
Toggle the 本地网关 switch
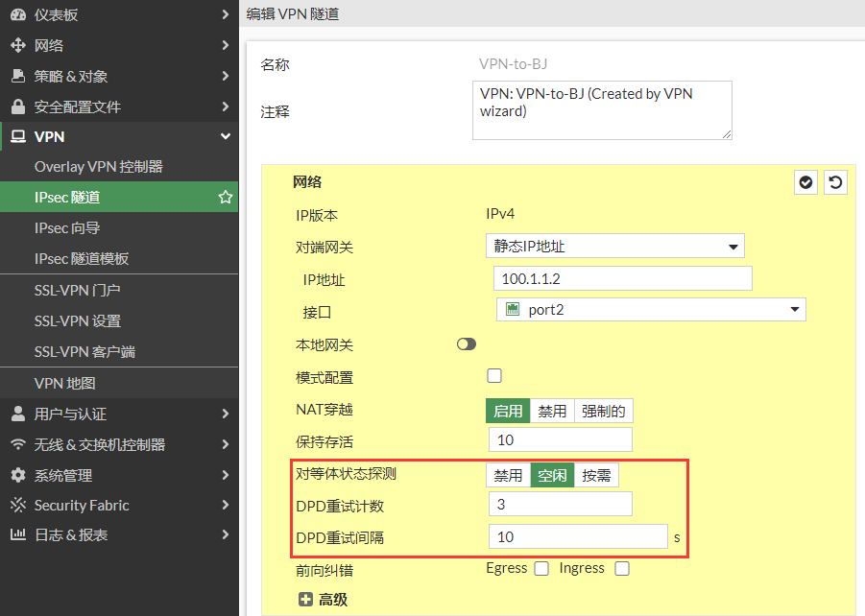467,344
